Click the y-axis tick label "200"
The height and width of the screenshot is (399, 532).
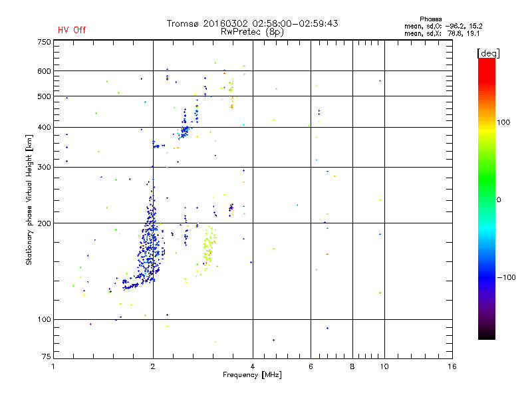pos(44,223)
